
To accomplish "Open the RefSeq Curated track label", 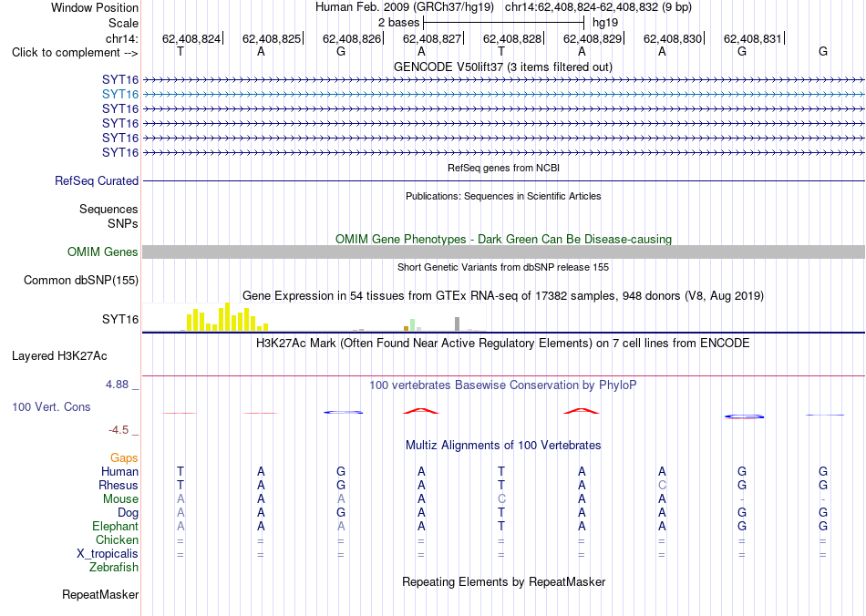I will pyautogui.click(x=96, y=181).
